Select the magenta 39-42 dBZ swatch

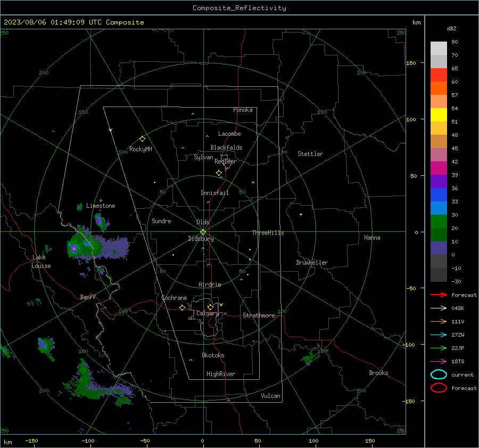pyautogui.click(x=439, y=168)
